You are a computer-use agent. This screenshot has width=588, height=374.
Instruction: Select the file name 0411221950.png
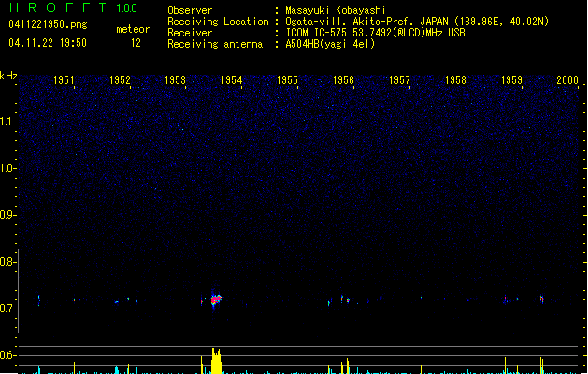click(x=48, y=24)
